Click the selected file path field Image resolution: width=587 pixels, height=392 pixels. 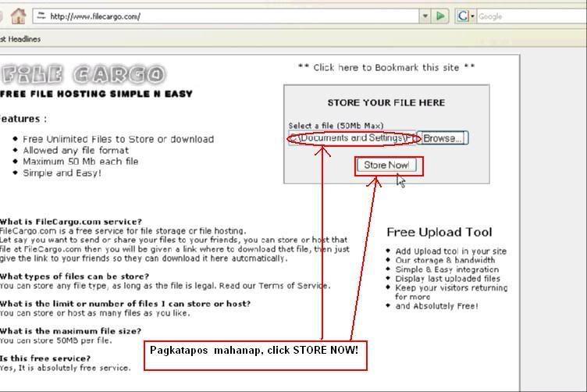click(x=351, y=138)
